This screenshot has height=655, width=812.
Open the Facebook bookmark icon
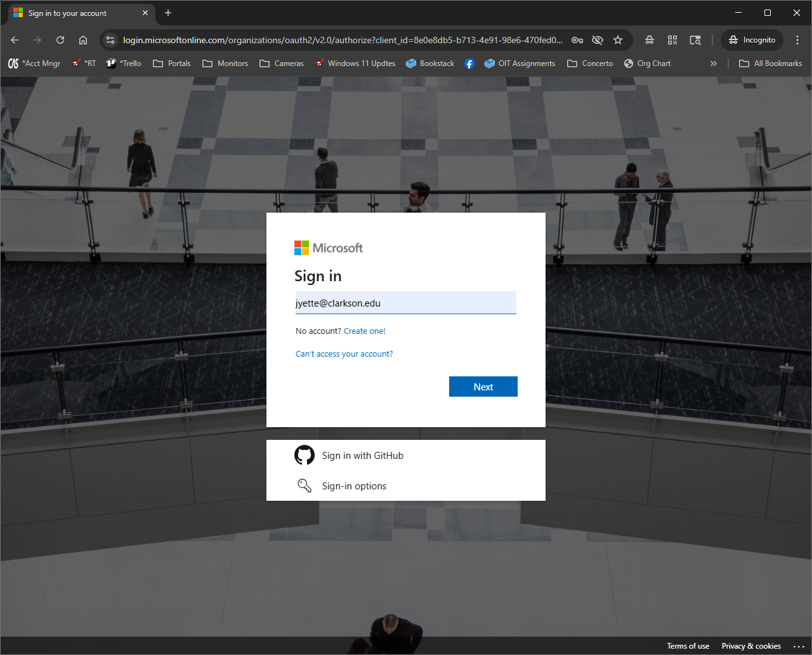coord(469,63)
